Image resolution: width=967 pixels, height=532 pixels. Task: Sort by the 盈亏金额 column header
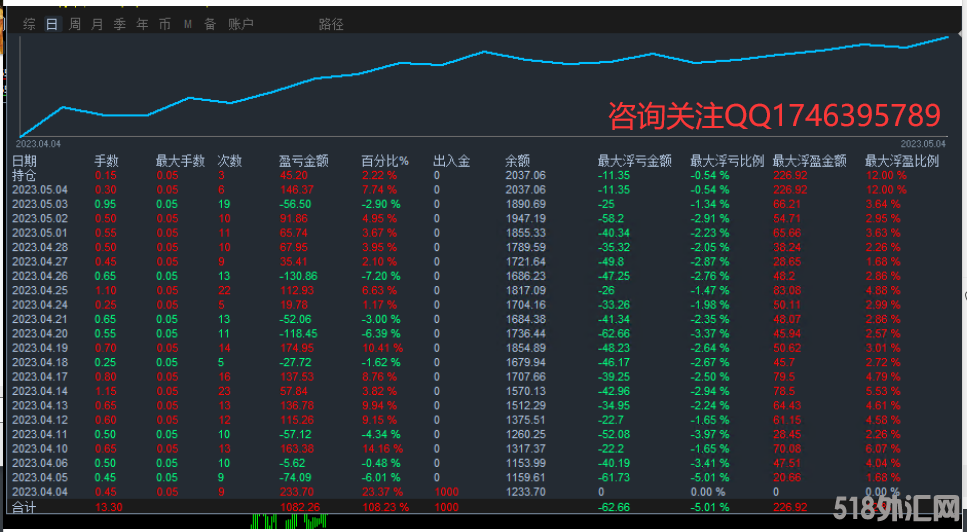click(303, 160)
